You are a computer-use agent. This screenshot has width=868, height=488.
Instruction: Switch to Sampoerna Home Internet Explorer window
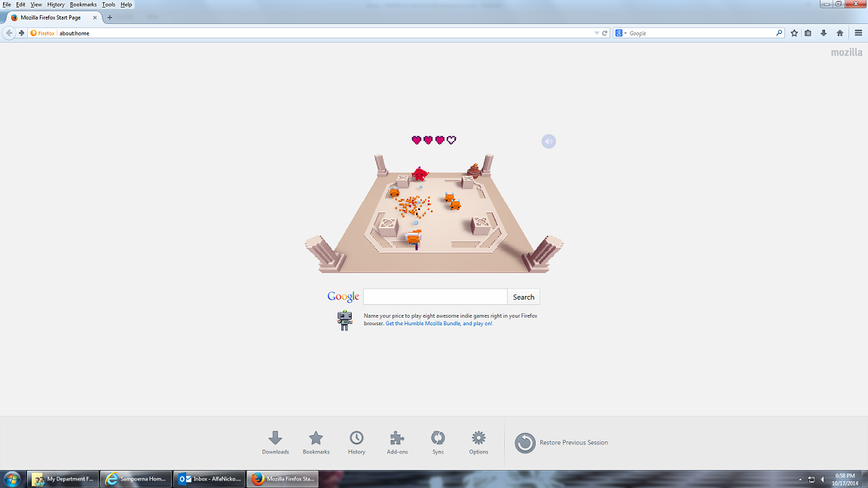tap(136, 479)
